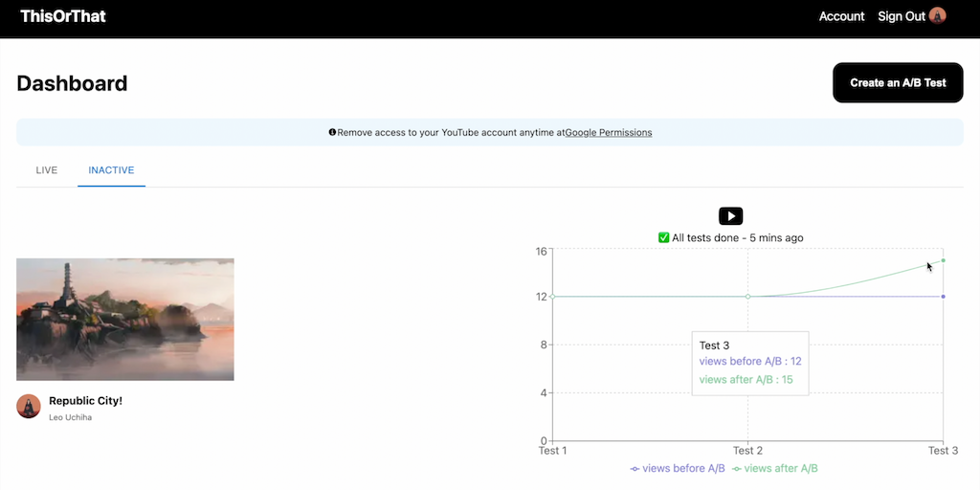Open the Account page
Viewport: 980px width, 490px height.
(841, 16)
